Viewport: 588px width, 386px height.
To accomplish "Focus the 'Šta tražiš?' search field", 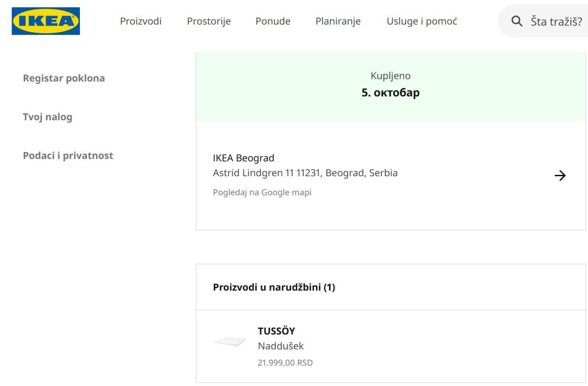I will pyautogui.click(x=556, y=21).
